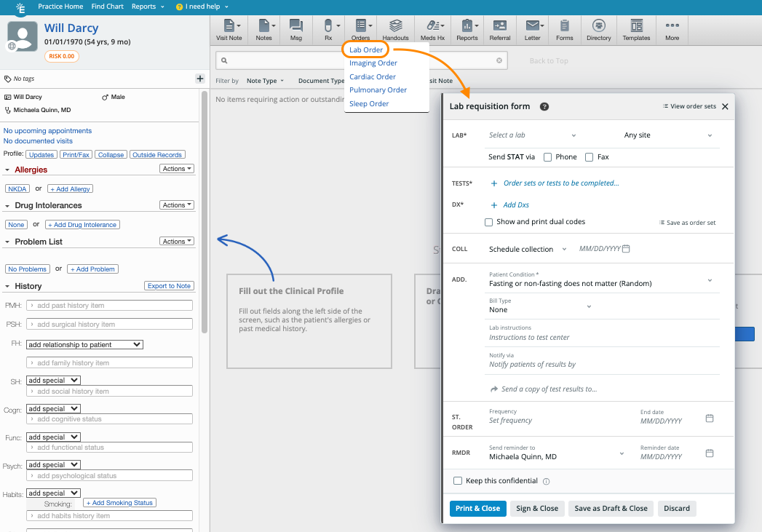Click Save as Draft & Close

(x=611, y=508)
